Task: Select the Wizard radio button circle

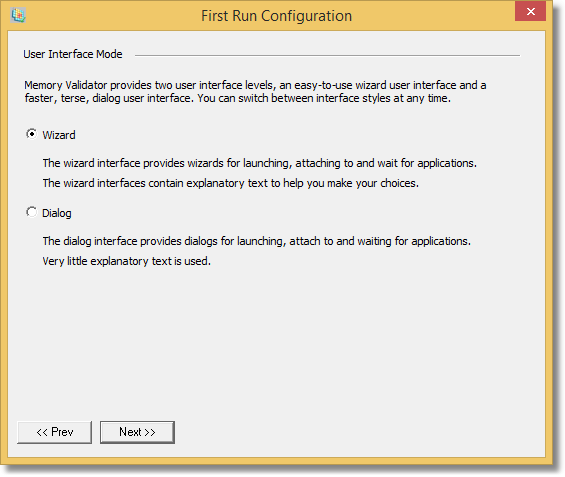Action: point(31,134)
